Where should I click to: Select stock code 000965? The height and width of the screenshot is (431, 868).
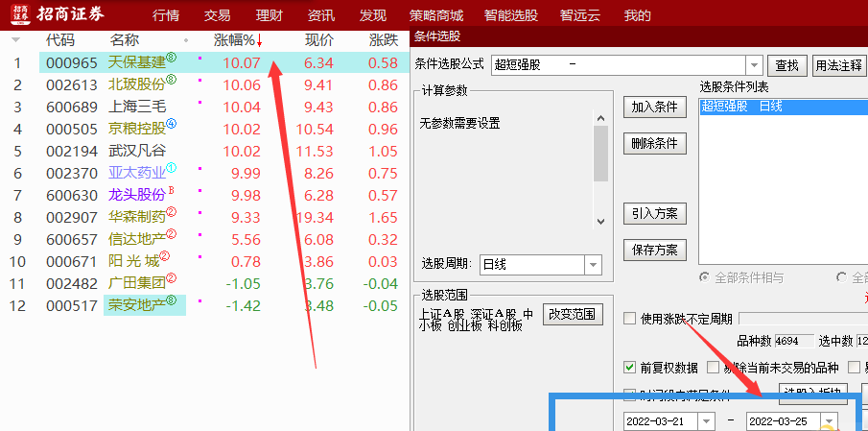coord(72,62)
